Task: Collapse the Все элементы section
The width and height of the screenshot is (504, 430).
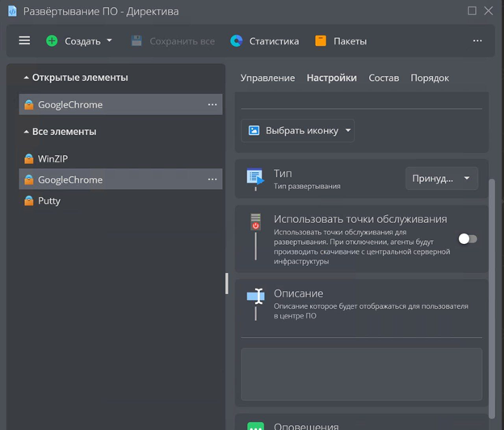Action: tap(27, 132)
